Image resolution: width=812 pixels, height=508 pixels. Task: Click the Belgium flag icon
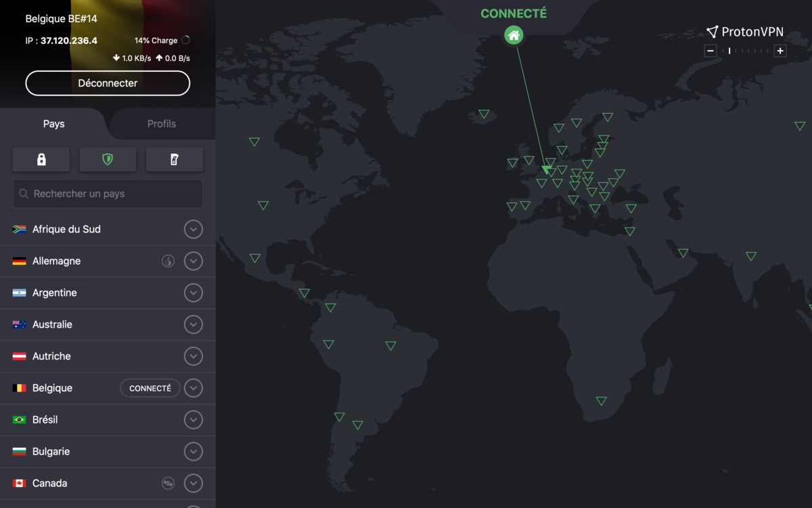click(20, 388)
